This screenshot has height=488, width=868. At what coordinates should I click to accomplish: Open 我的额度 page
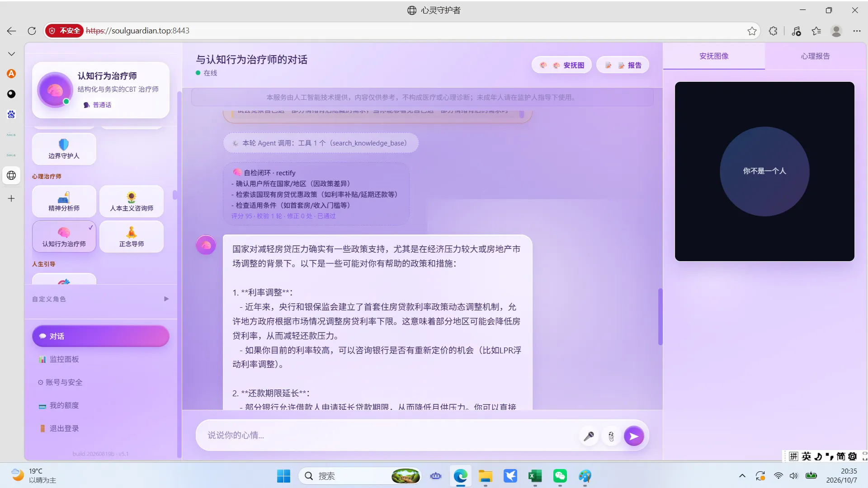[100, 405]
